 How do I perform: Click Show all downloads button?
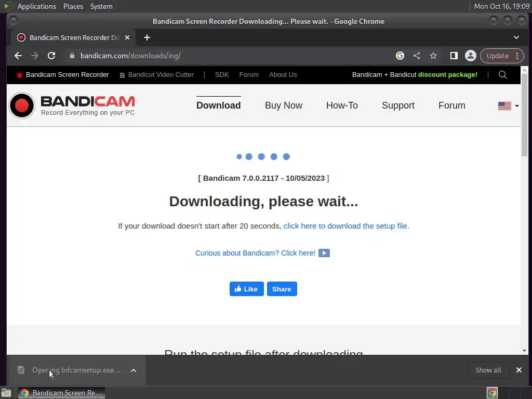[488, 370]
